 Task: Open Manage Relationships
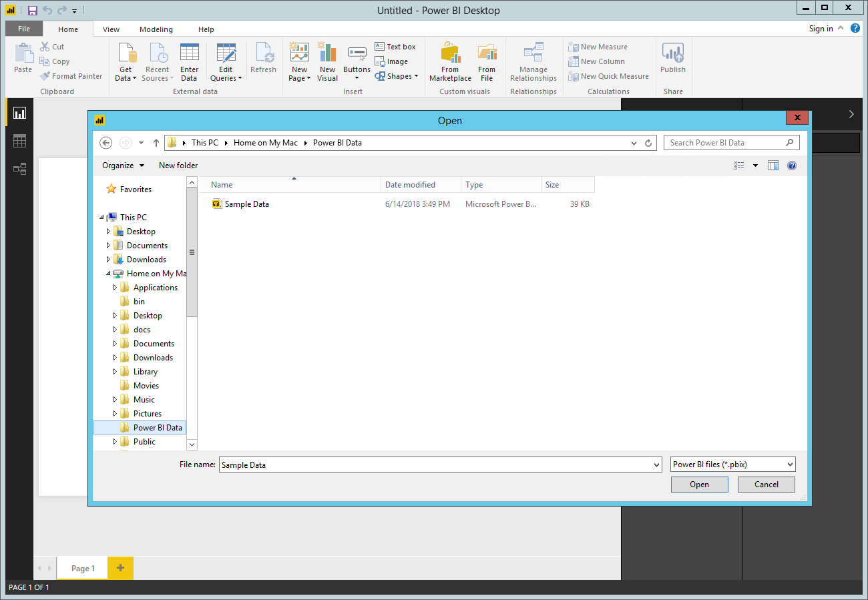[533, 60]
